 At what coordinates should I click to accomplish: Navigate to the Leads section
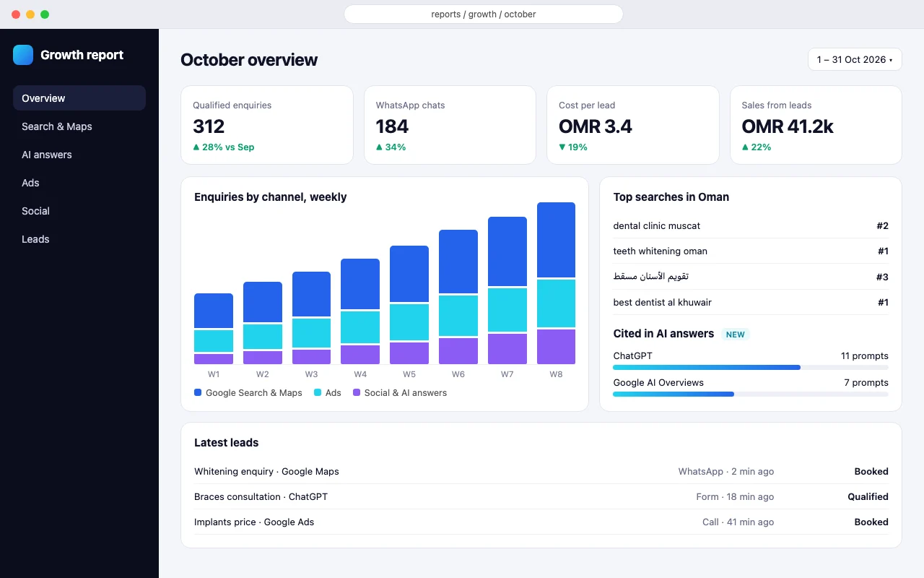[79, 239]
